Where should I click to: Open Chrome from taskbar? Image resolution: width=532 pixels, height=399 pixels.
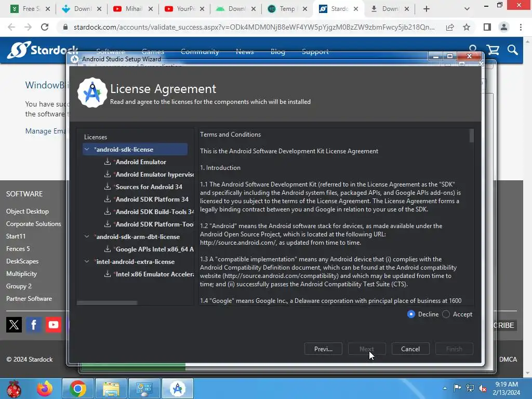point(78,389)
